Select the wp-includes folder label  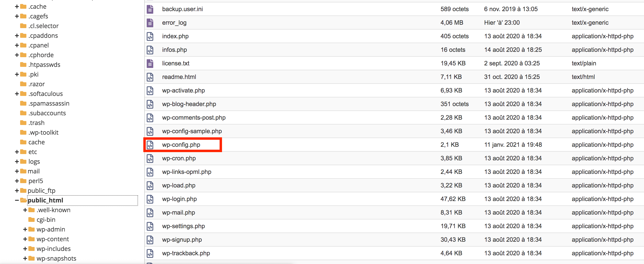click(x=54, y=249)
